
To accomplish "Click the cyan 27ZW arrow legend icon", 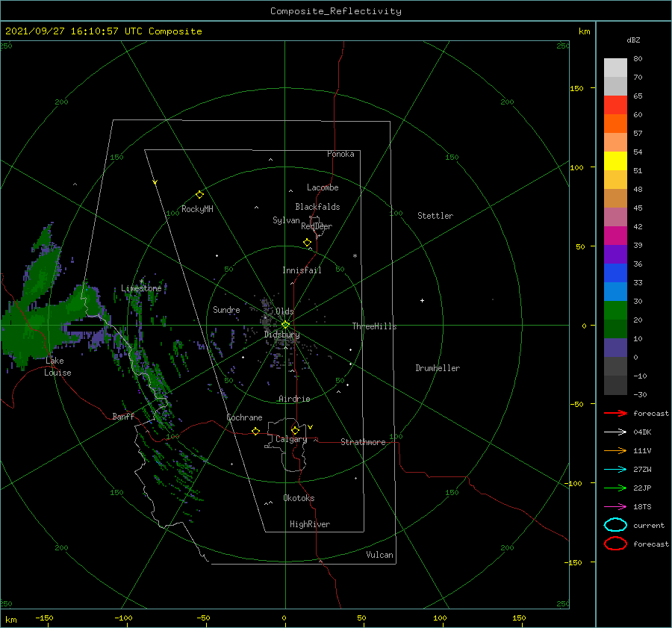I will [615, 470].
